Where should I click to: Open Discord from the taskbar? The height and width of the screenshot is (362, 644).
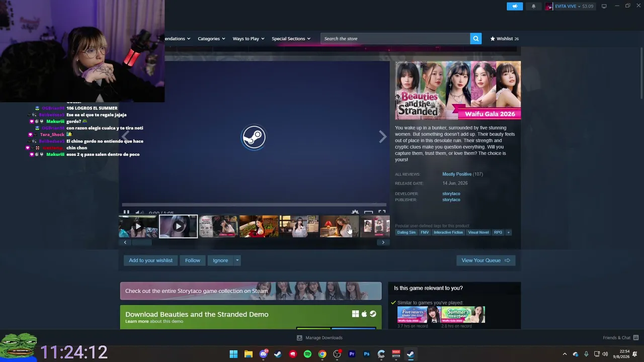pyautogui.click(x=263, y=354)
